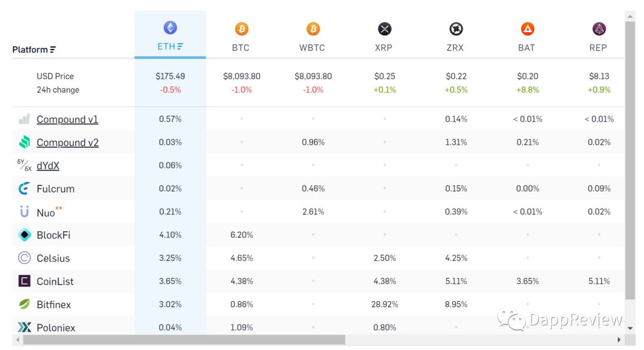Viewport: 644px width, 350px height.
Task: Click the Fulcrum platform logo
Action: (x=24, y=188)
